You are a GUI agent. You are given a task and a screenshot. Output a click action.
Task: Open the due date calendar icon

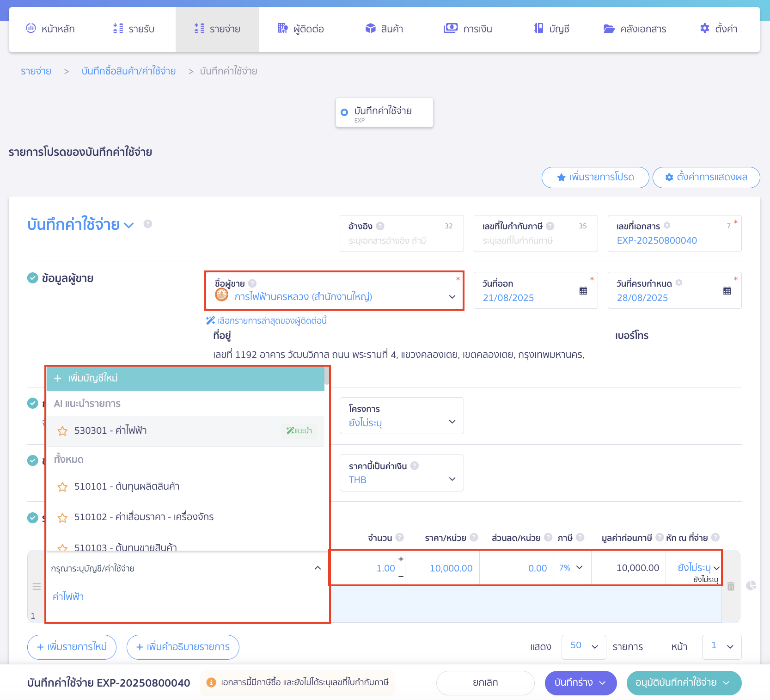click(x=727, y=291)
